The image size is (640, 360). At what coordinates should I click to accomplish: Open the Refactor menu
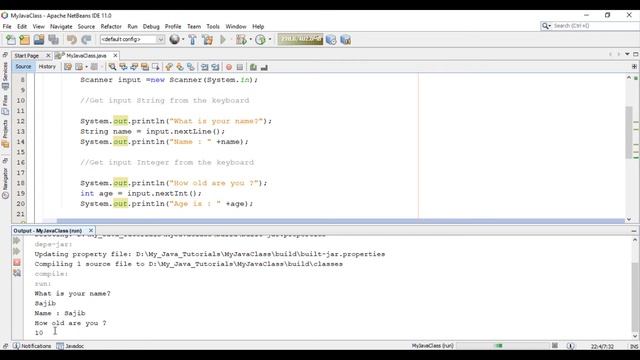[x=111, y=27]
